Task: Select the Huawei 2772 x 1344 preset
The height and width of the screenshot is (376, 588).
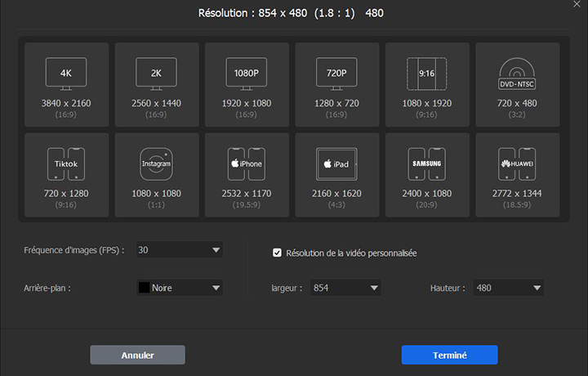Action: (518, 175)
